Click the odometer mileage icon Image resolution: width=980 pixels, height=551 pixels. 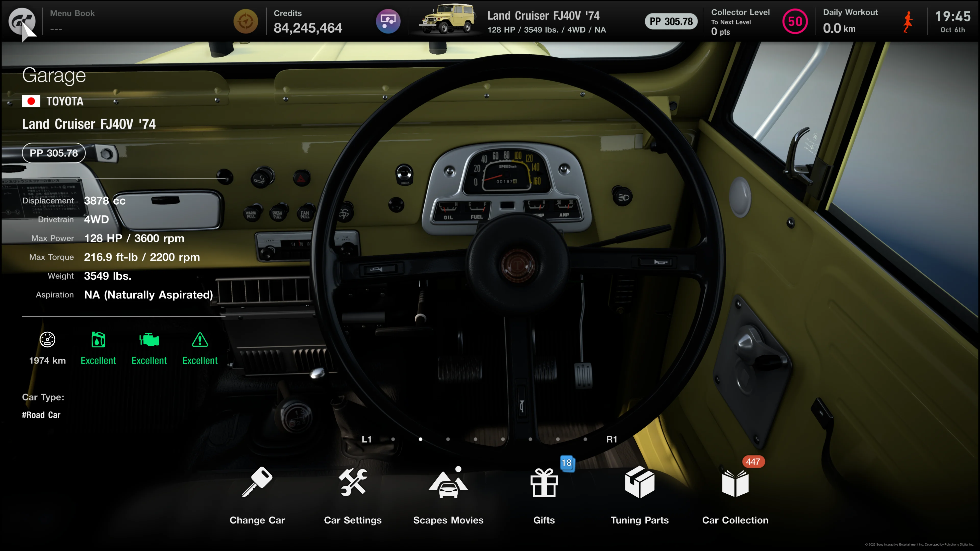(x=47, y=339)
